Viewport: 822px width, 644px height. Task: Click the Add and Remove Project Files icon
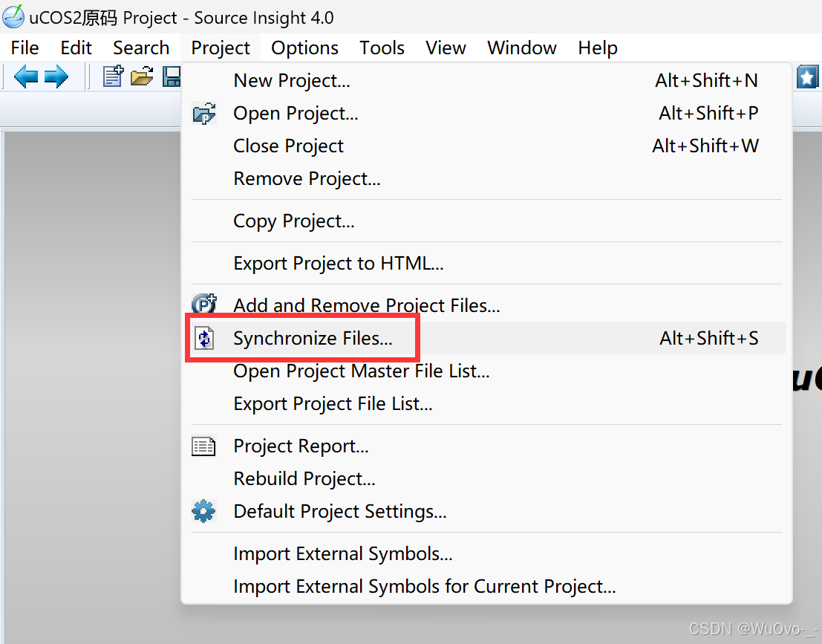[x=204, y=304]
